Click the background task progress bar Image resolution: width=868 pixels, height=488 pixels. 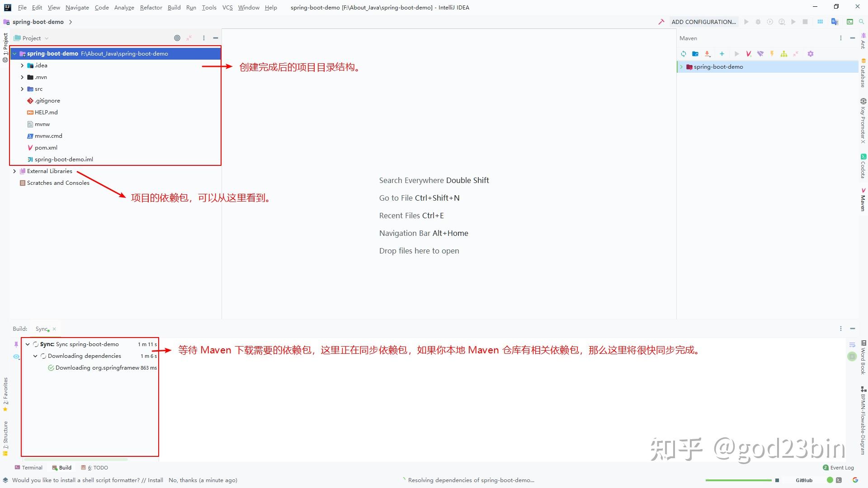[738, 480]
